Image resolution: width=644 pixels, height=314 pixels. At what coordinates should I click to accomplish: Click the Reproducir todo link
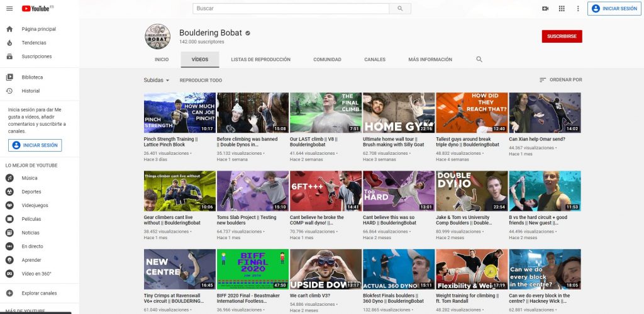(201, 80)
